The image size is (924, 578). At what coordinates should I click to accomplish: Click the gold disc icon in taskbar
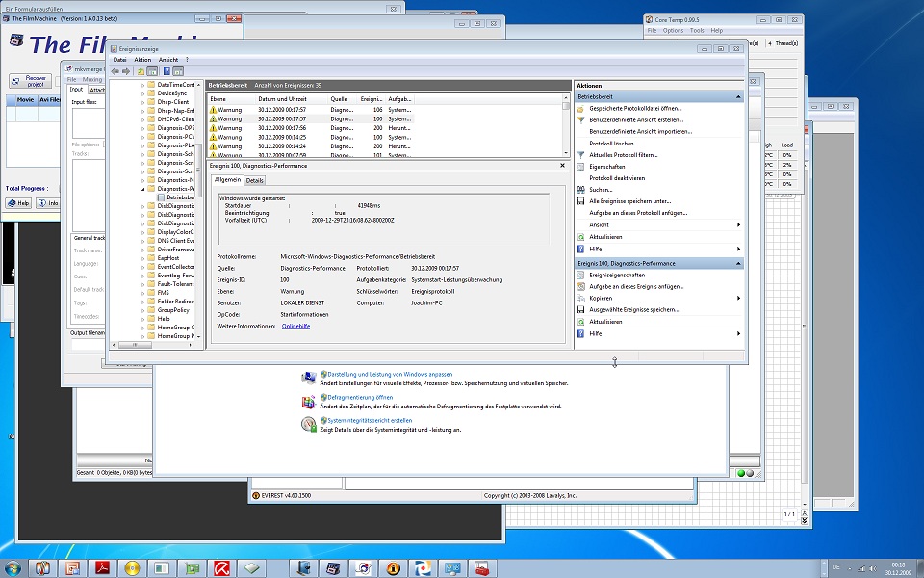click(x=132, y=568)
